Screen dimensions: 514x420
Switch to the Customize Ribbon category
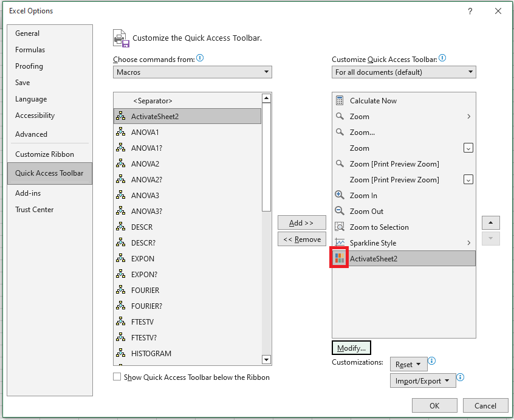(44, 154)
